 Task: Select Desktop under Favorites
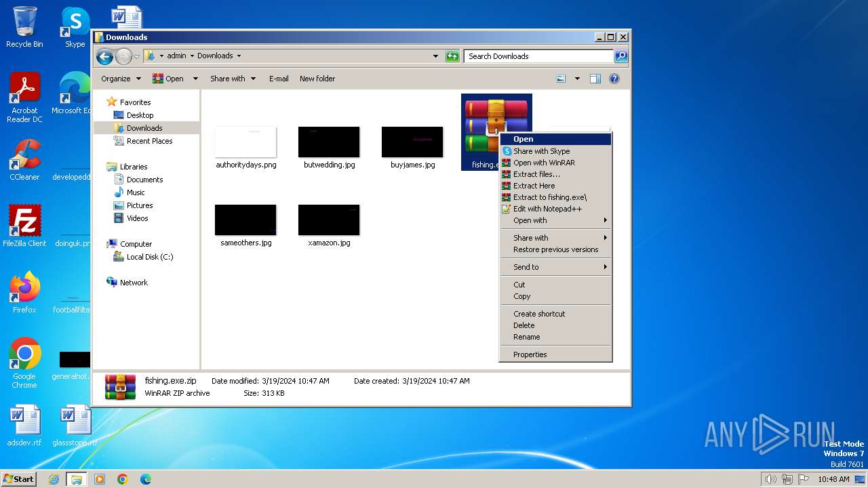tap(140, 115)
